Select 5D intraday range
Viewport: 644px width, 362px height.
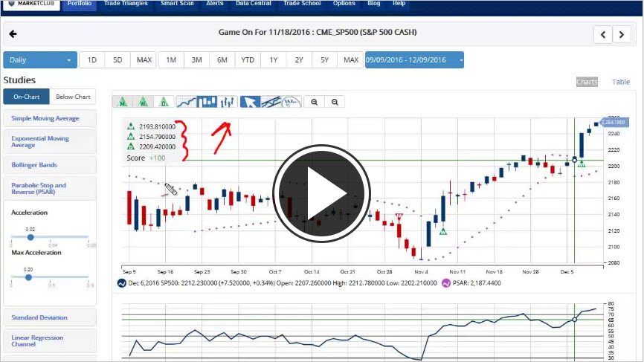(117, 60)
